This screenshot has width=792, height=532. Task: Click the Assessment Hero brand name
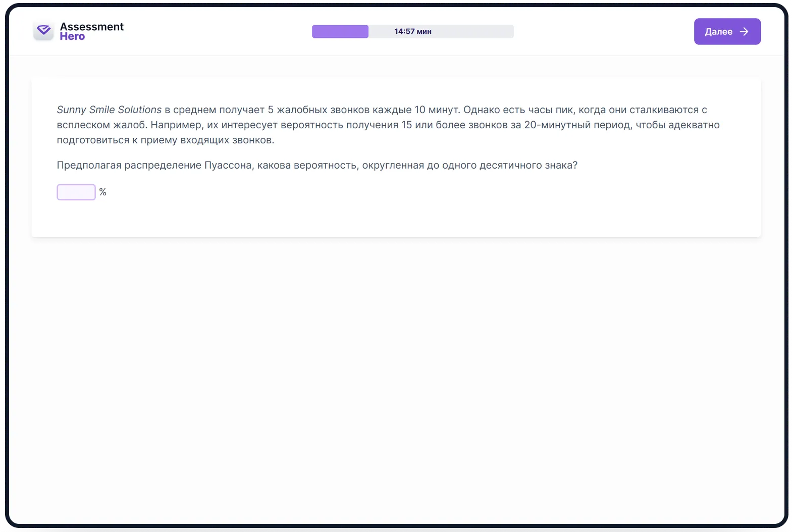[x=91, y=31]
